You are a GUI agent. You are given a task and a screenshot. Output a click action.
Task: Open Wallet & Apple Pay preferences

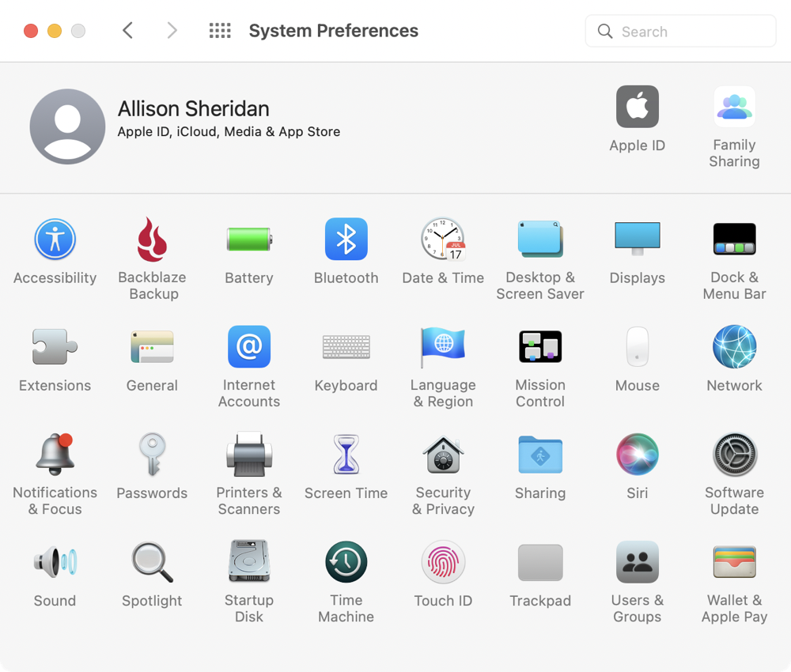click(734, 562)
